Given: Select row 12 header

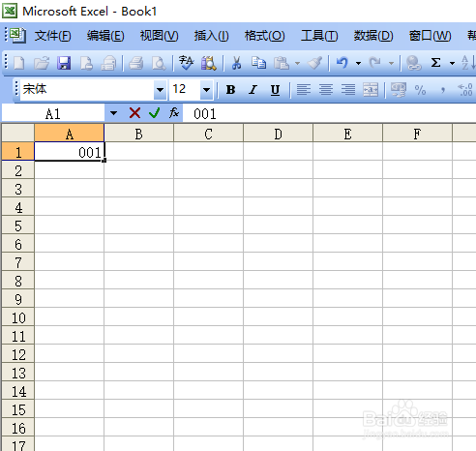Looking at the screenshot, I should point(18,354).
